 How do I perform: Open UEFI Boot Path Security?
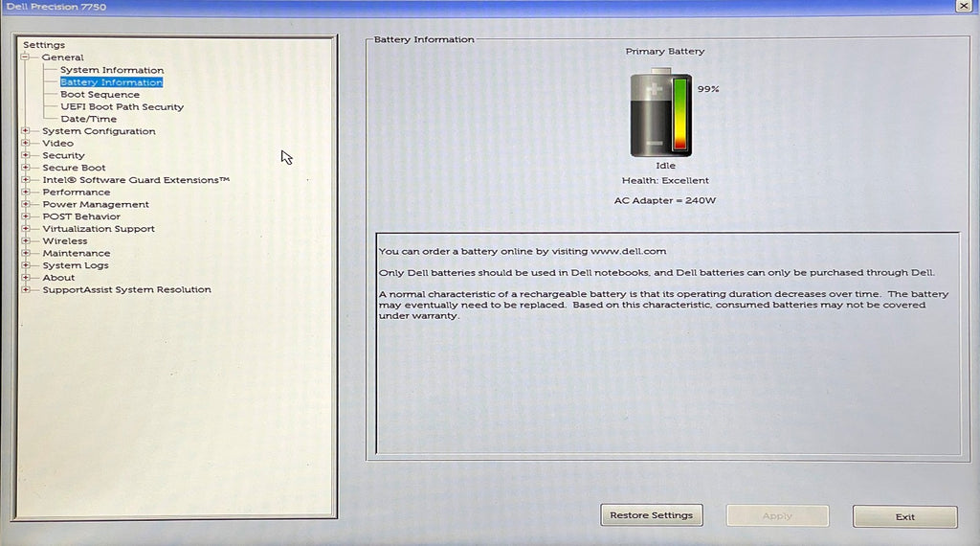pos(122,107)
